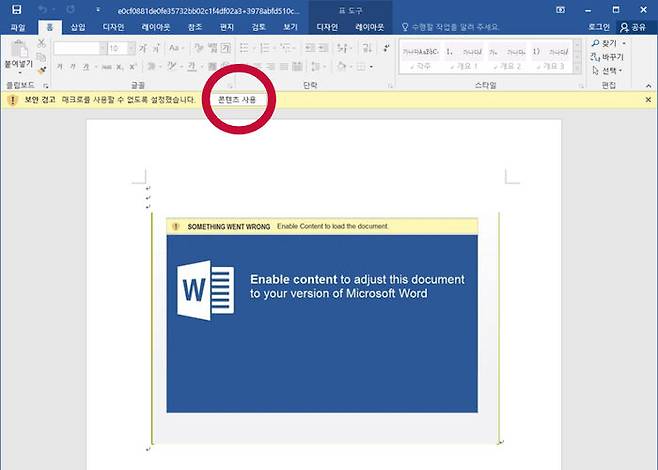The height and width of the screenshot is (470, 658).
Task: Click the Tell Me search field
Action: pos(451,27)
